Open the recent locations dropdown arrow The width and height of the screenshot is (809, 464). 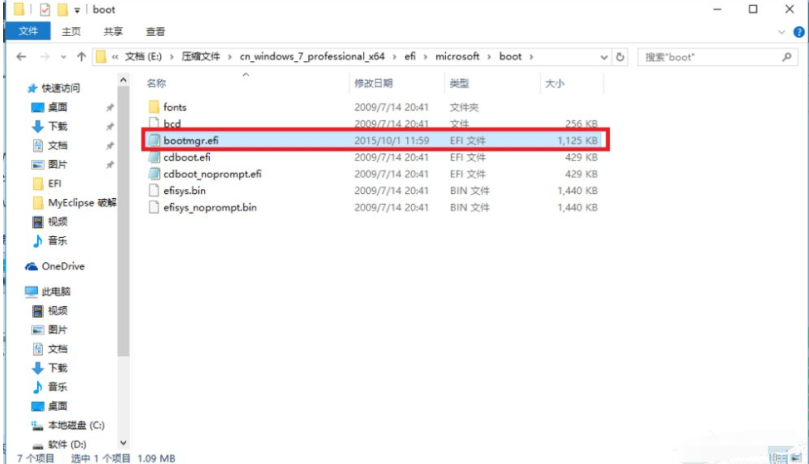[x=63, y=57]
